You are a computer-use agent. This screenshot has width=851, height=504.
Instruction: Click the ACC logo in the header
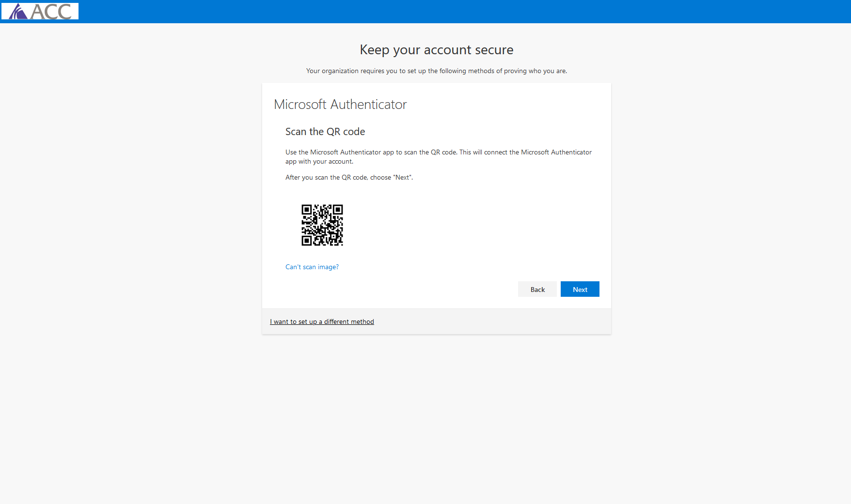click(x=40, y=11)
